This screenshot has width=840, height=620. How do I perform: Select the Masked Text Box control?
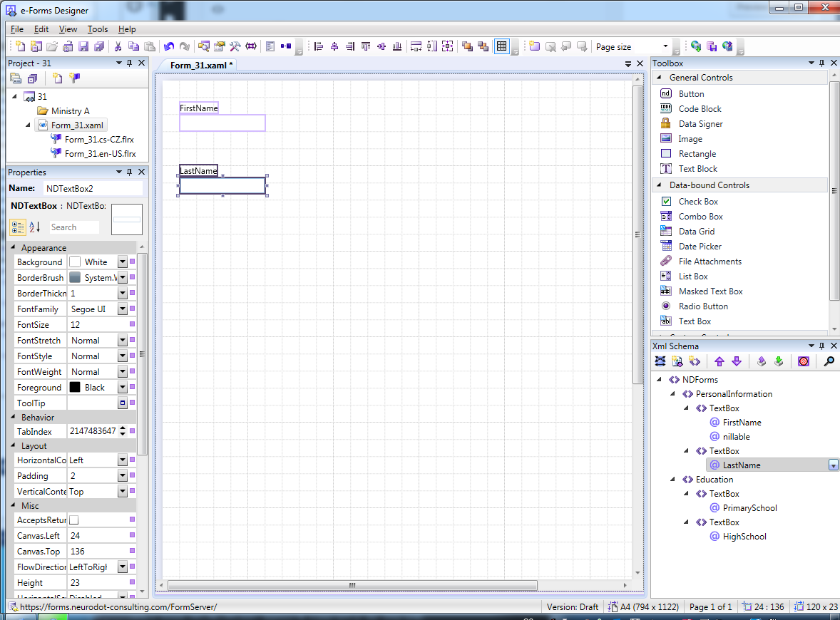tap(710, 291)
